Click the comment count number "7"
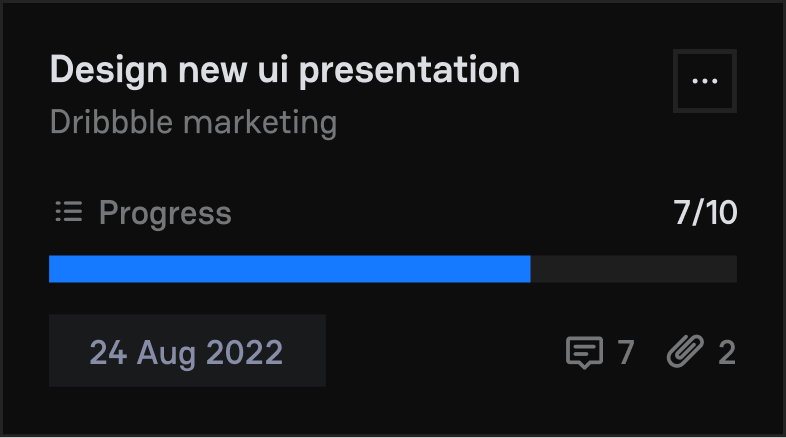Image resolution: width=786 pixels, height=438 pixels. pos(625,352)
